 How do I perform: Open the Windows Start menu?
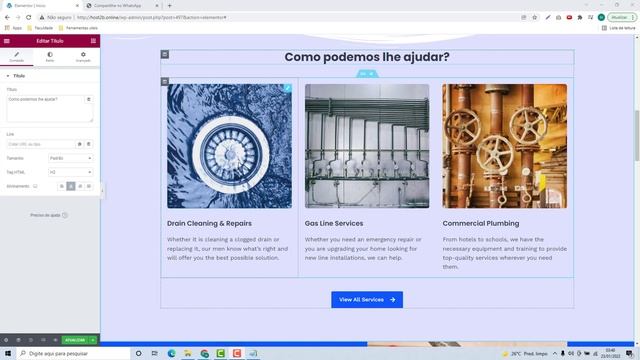coord(8,353)
